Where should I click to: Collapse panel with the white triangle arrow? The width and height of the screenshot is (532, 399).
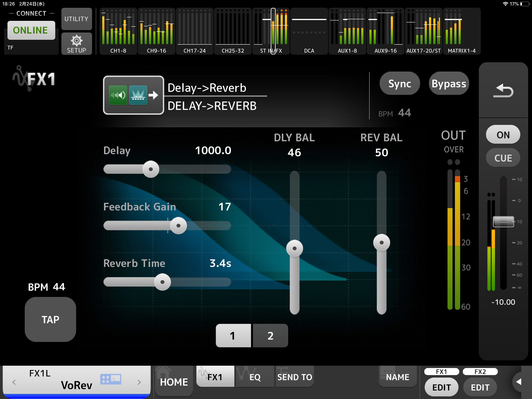tap(519, 381)
